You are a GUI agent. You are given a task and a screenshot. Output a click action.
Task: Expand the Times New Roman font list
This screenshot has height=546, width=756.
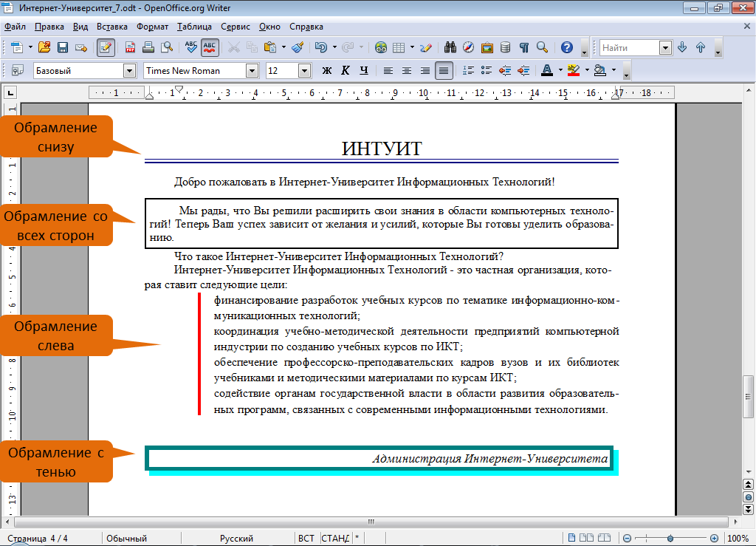click(x=252, y=71)
